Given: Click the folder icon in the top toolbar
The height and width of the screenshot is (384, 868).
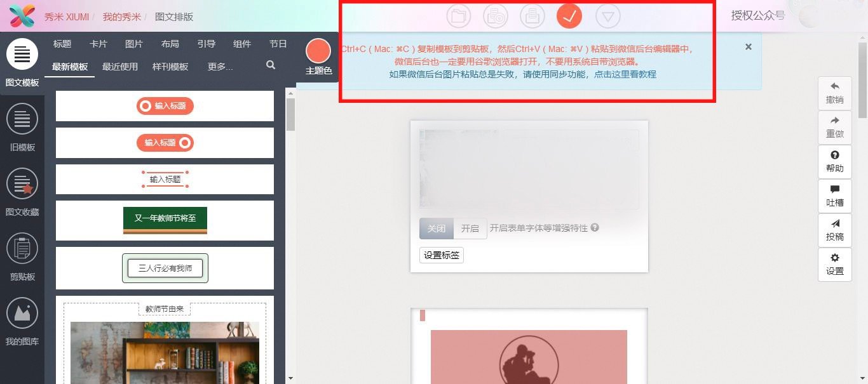Looking at the screenshot, I should (459, 16).
